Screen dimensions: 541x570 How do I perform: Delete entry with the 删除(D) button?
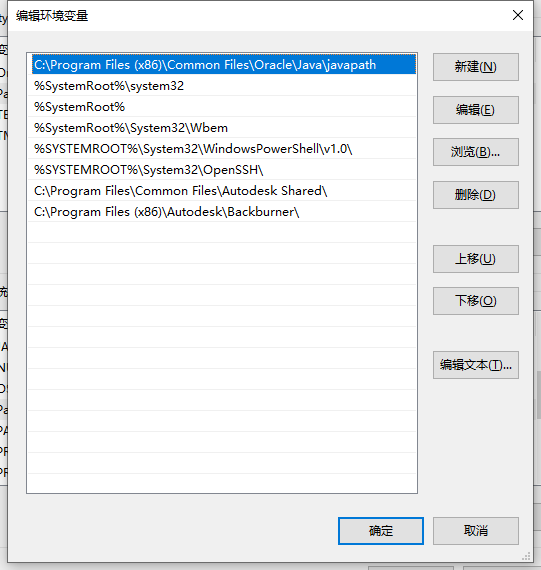click(476, 195)
